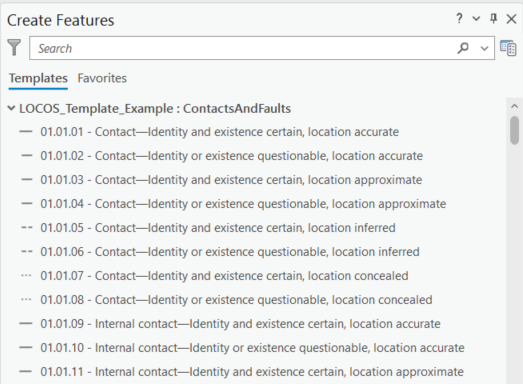Click the template list scrollbar thumb

(514, 130)
